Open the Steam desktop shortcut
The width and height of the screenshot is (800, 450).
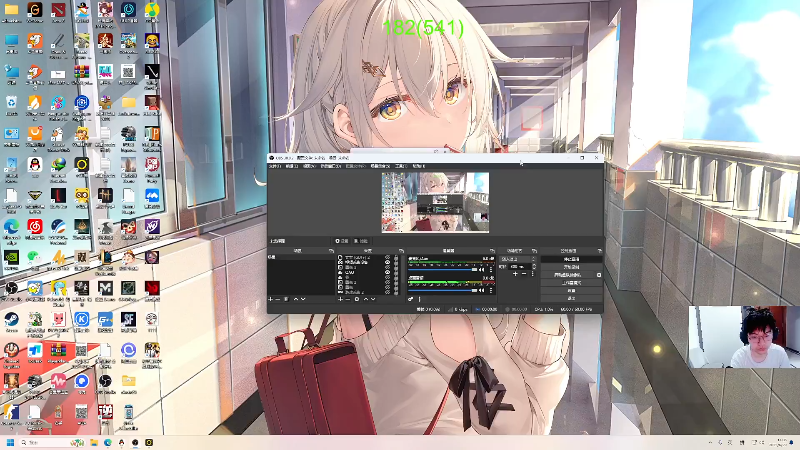click(11, 321)
